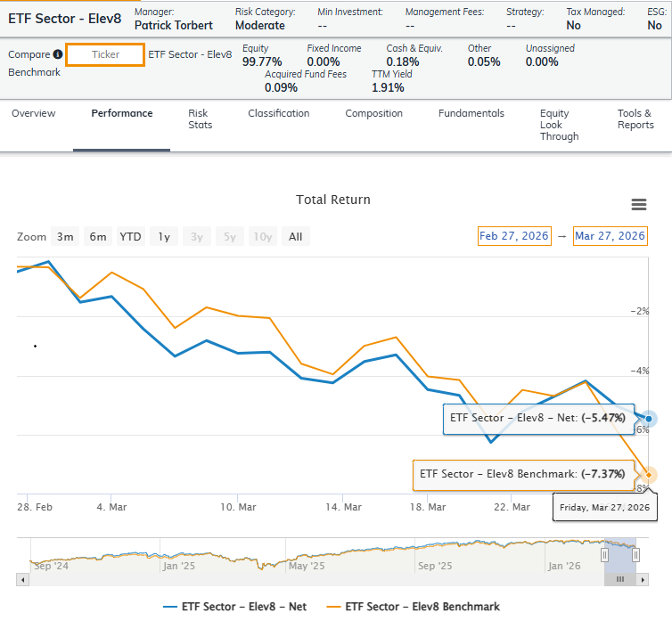Click the blue Net series endpoint marker

(650, 419)
